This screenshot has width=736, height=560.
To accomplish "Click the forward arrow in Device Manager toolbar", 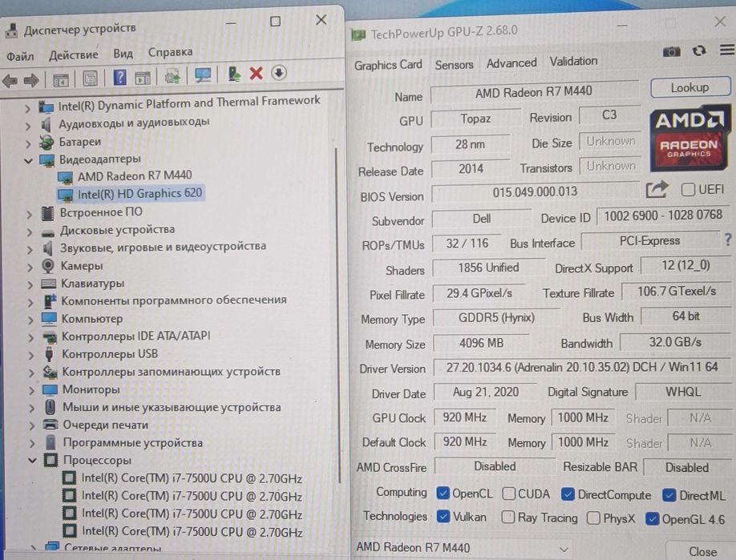I will [31, 80].
